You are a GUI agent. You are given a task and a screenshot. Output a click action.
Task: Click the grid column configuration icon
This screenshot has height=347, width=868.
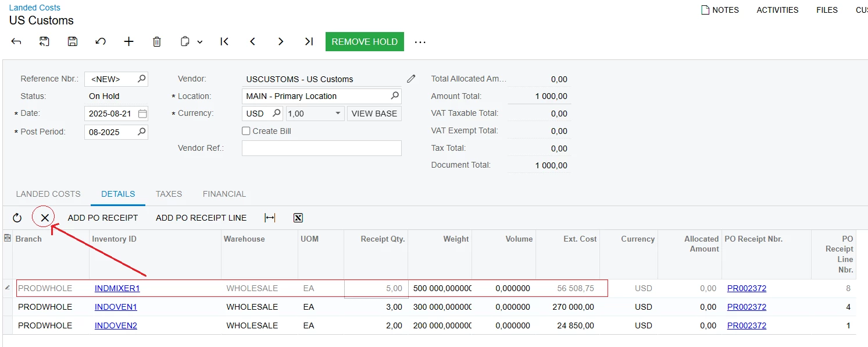click(8, 238)
